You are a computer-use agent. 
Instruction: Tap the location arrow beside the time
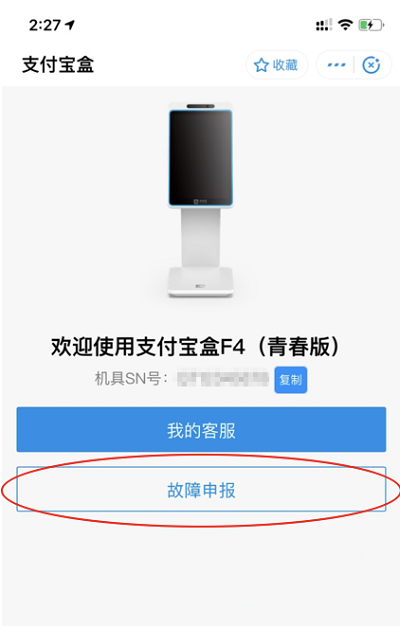click(70, 25)
